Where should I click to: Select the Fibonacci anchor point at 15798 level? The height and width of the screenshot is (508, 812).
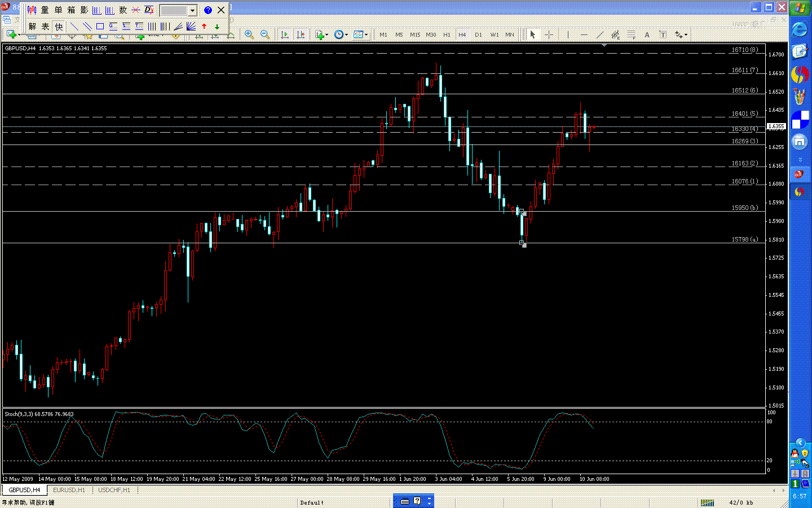(x=522, y=243)
